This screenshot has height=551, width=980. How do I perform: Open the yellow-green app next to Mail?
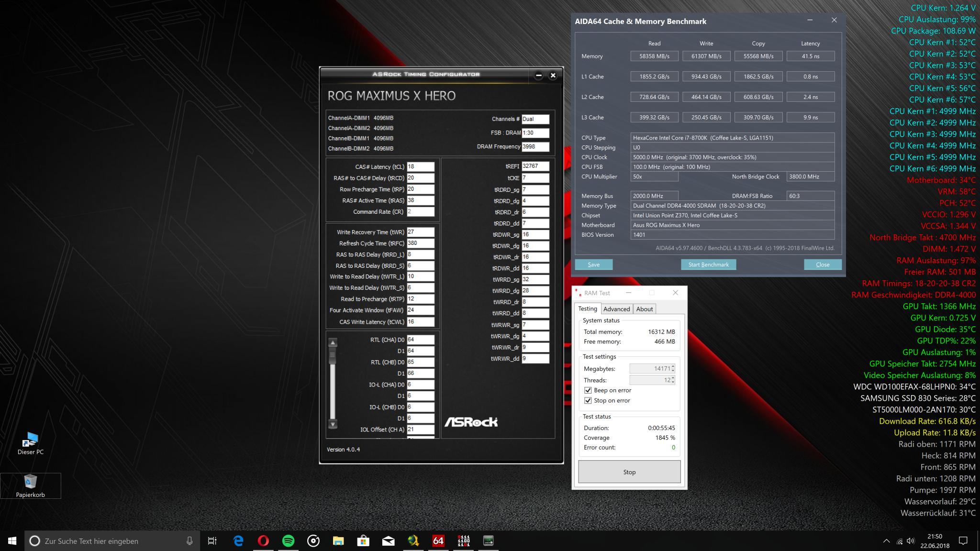(413, 541)
